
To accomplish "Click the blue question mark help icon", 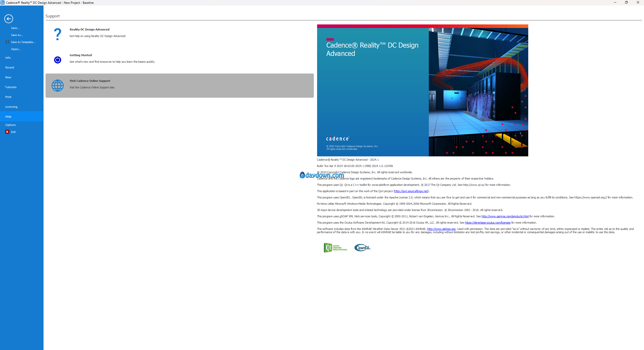I will pyautogui.click(x=58, y=34).
